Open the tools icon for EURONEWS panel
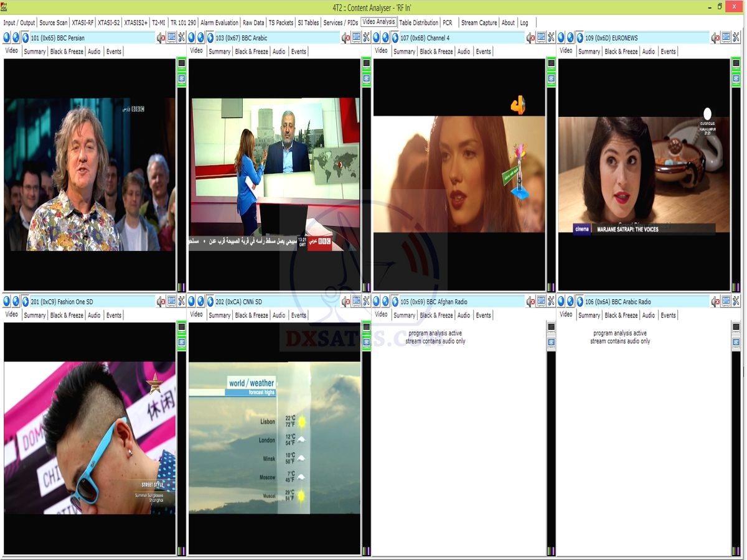Viewport: 747px width, 560px height. [736, 38]
